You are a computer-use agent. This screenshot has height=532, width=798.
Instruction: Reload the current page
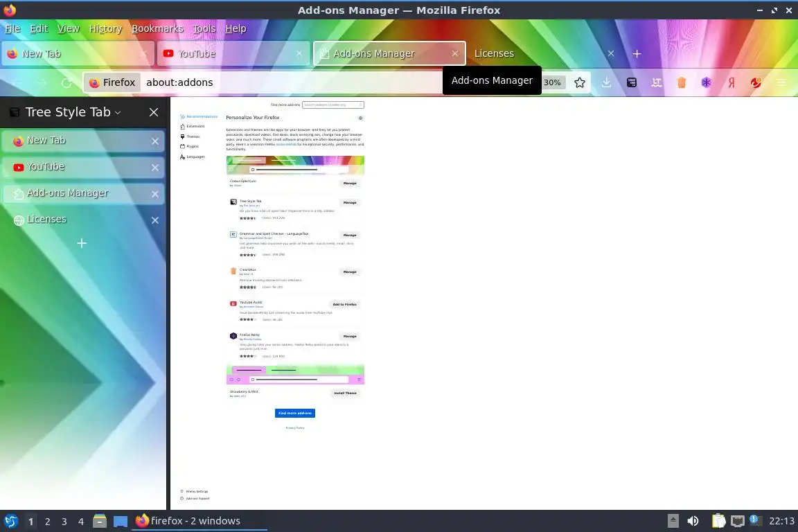[66, 82]
